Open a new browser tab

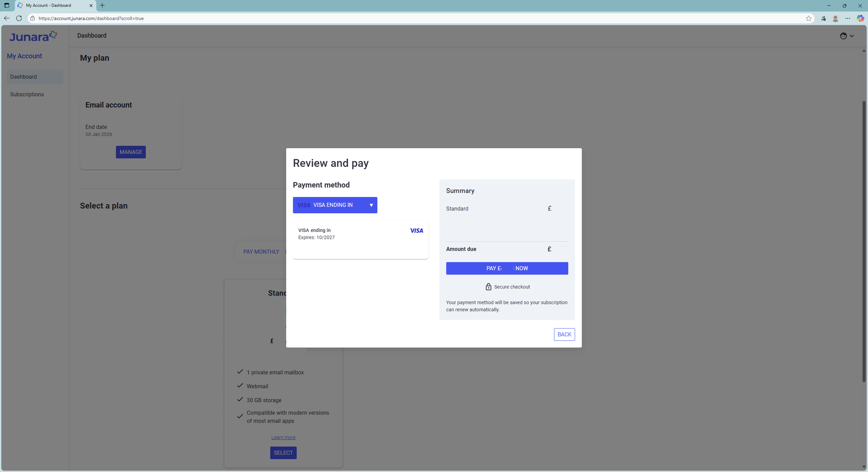coord(102,5)
